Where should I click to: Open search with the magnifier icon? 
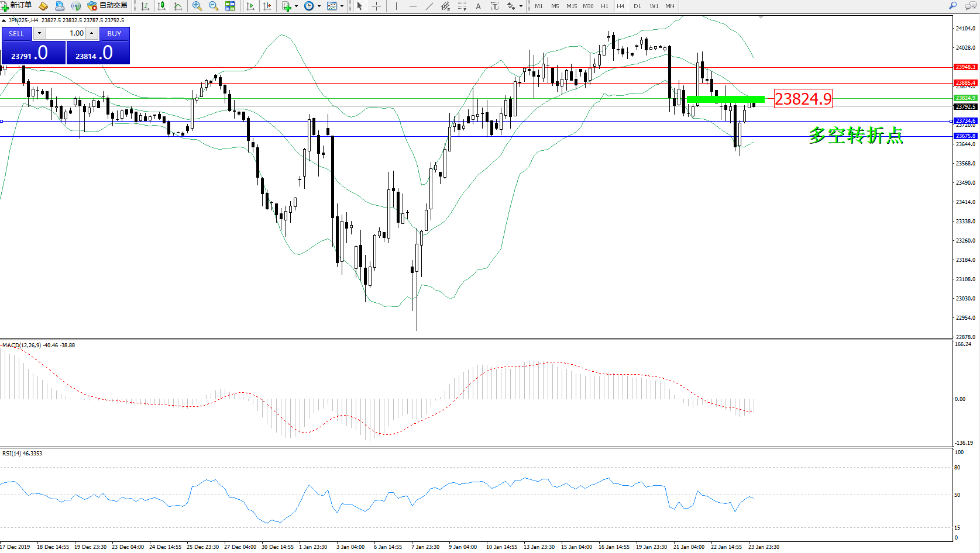click(953, 6)
